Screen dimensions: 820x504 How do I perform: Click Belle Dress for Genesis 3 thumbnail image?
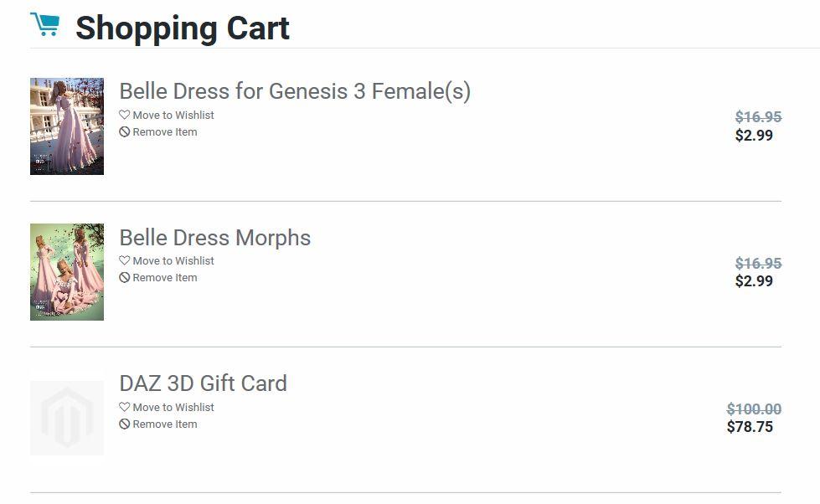click(67, 126)
